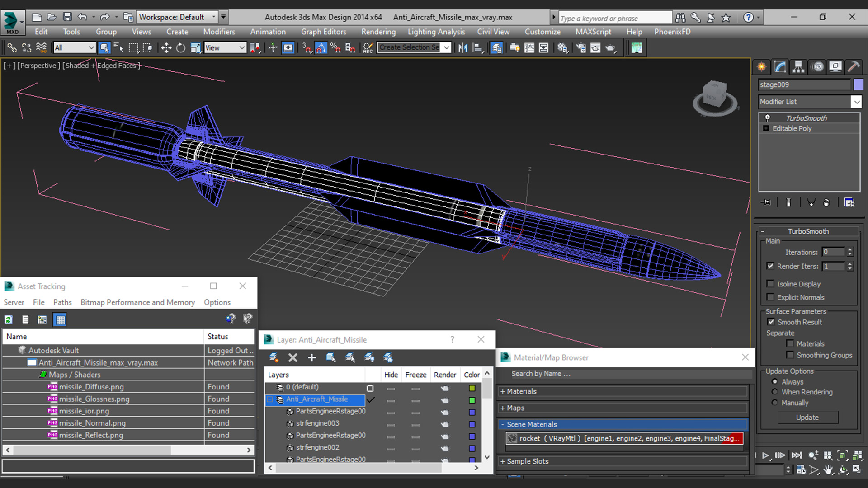Toggle the Angle Snap tool

321,48
